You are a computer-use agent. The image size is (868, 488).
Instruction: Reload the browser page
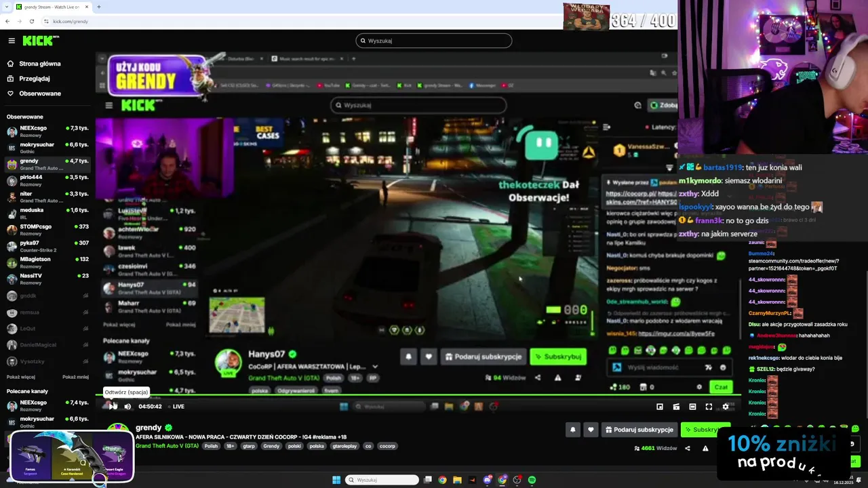[x=32, y=21]
